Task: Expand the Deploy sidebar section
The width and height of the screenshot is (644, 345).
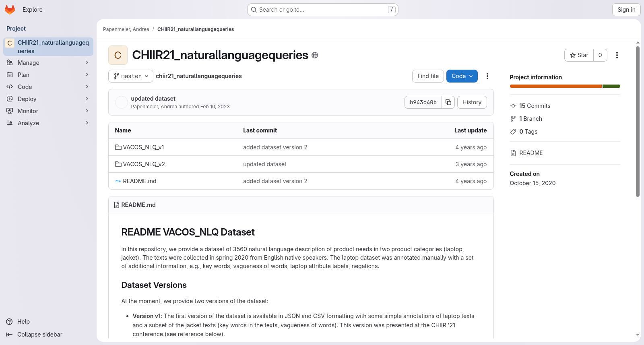Action: pyautogui.click(x=48, y=99)
